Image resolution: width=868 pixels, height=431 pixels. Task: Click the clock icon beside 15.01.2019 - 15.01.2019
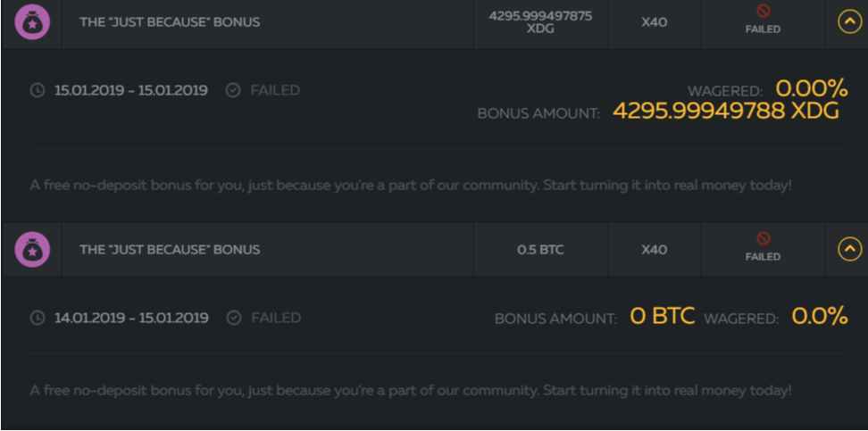pos(38,90)
